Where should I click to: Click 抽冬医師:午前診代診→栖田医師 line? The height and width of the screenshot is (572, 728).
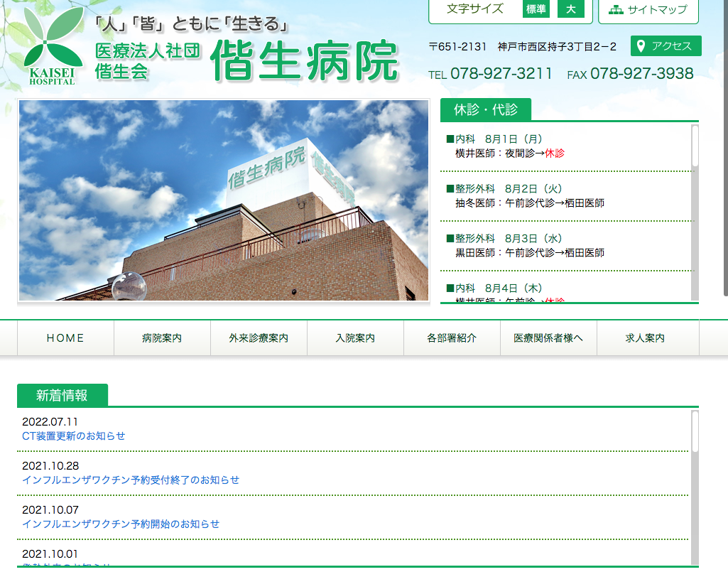(530, 203)
